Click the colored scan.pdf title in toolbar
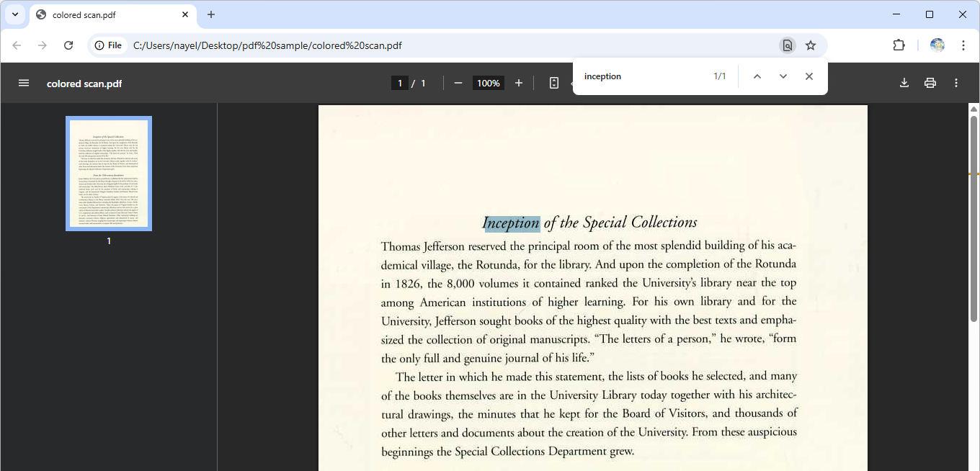Image resolution: width=980 pixels, height=471 pixels. pos(84,84)
